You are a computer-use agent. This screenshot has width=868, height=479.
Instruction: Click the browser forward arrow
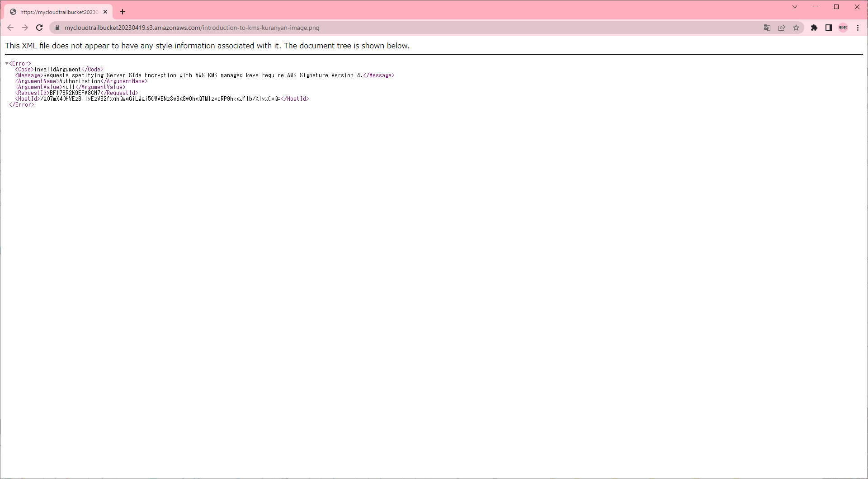pyautogui.click(x=25, y=28)
